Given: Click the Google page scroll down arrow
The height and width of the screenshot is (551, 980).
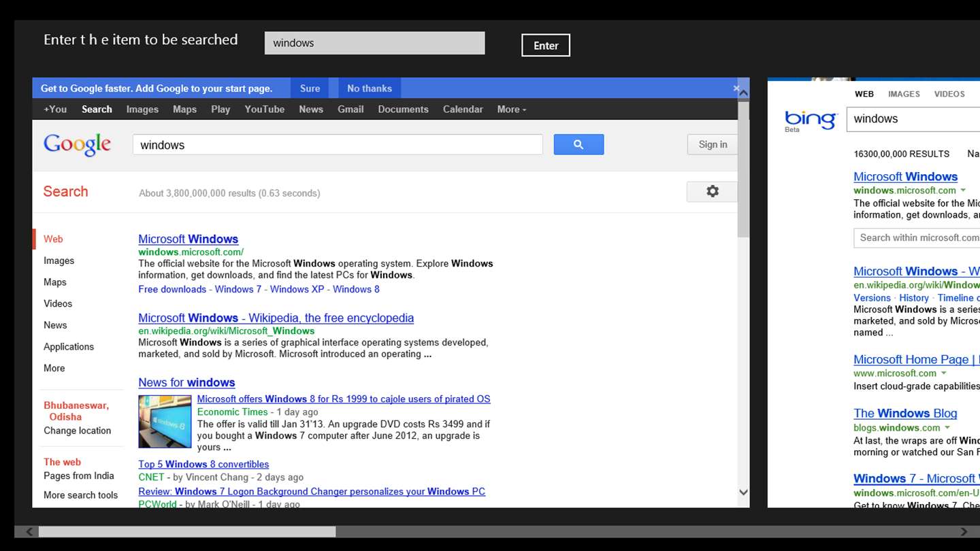Looking at the screenshot, I should pyautogui.click(x=743, y=492).
